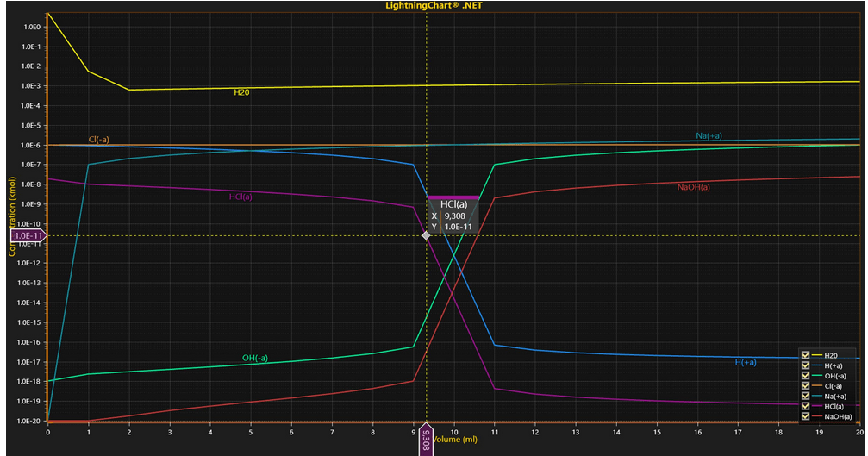This screenshot has height=456, width=868.
Task: Click the diamond cursor marker on HCl(a) curve
Action: coord(426,235)
